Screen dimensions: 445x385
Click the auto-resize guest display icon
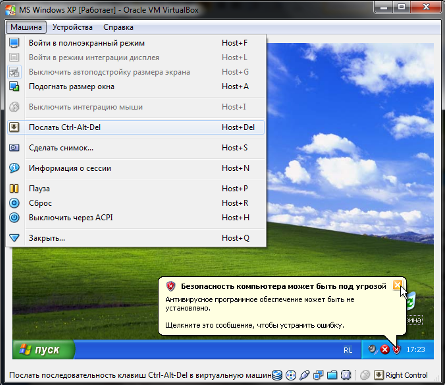click(14, 72)
